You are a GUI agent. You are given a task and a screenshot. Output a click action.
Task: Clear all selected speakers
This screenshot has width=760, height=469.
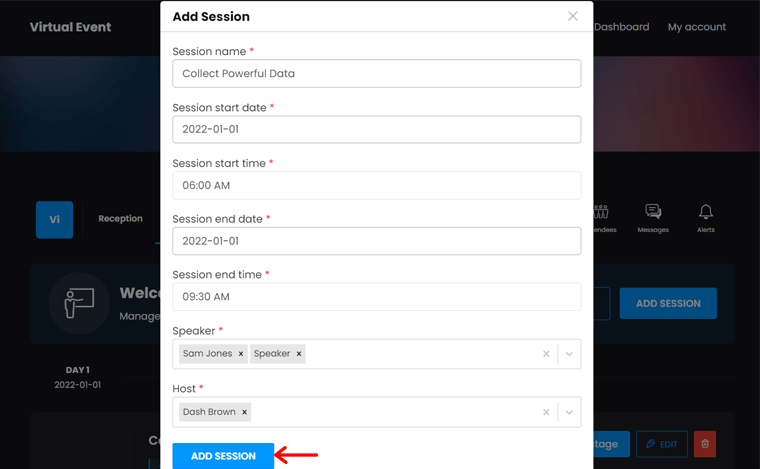(x=546, y=354)
